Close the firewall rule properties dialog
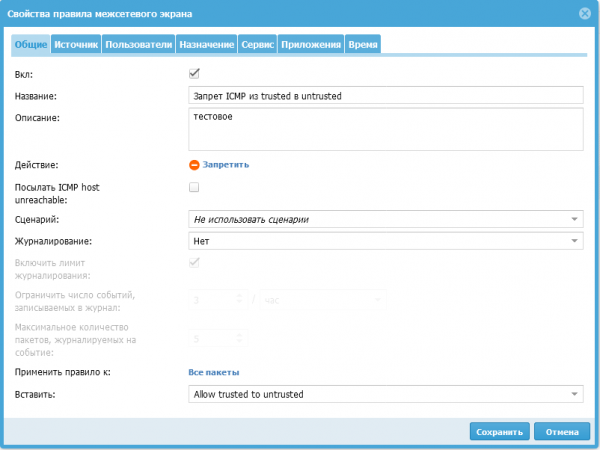 (x=584, y=13)
